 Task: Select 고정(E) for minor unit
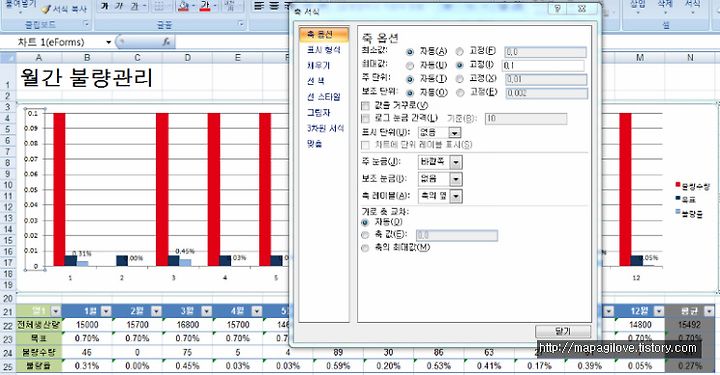pos(460,93)
